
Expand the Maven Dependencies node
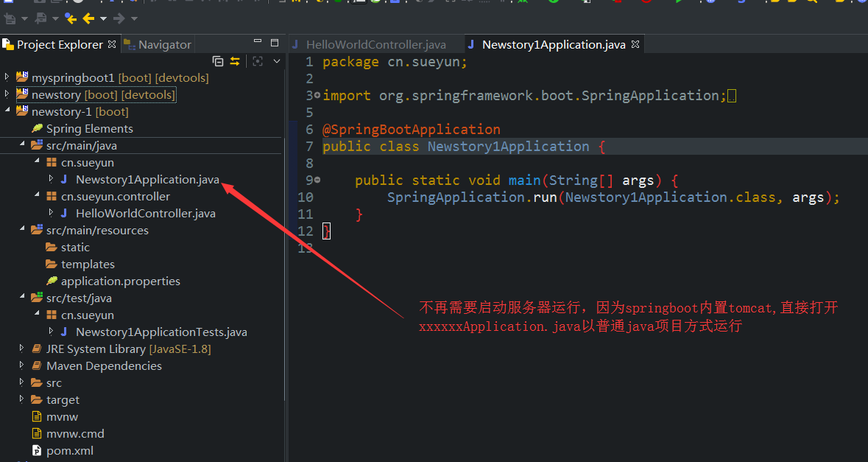pos(21,365)
